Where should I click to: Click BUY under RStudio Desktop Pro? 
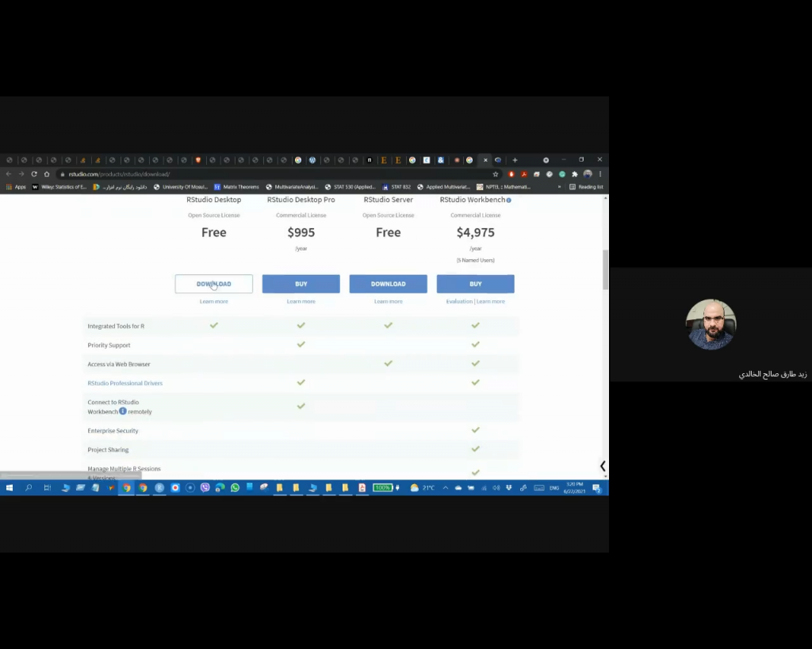pyautogui.click(x=301, y=284)
